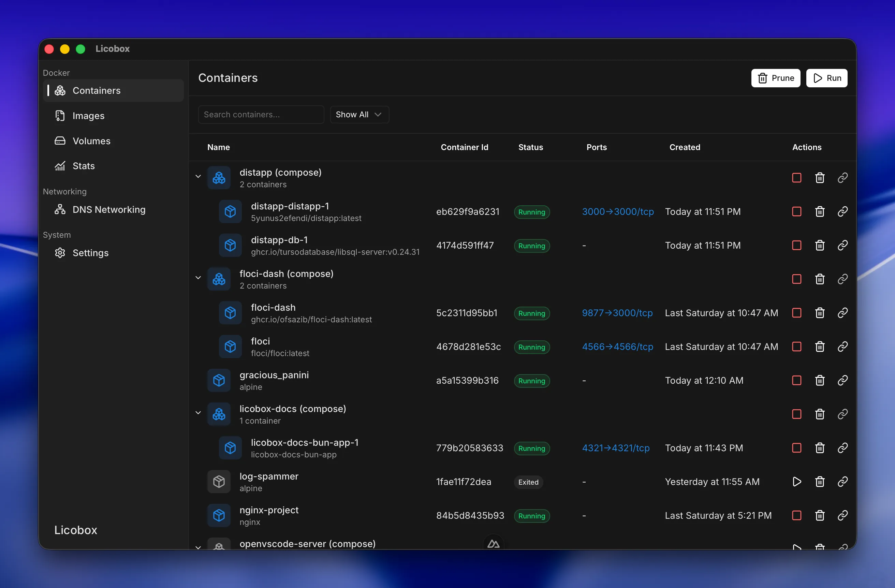This screenshot has height=588, width=895.
Task: Click Running badge for nginx-project
Action: click(x=532, y=516)
